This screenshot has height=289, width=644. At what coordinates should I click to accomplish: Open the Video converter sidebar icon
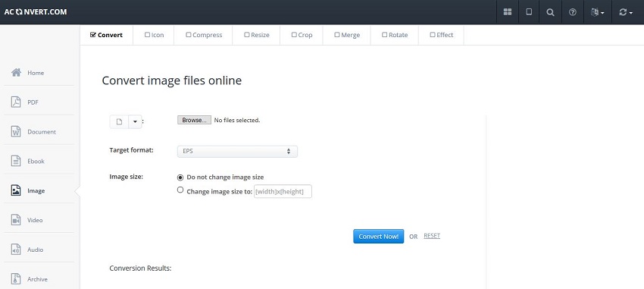coord(16,220)
